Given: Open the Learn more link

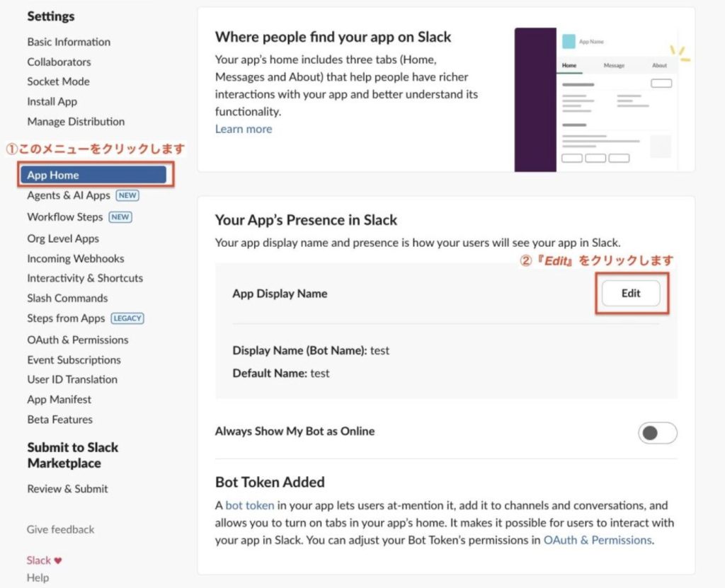Looking at the screenshot, I should tap(244, 129).
